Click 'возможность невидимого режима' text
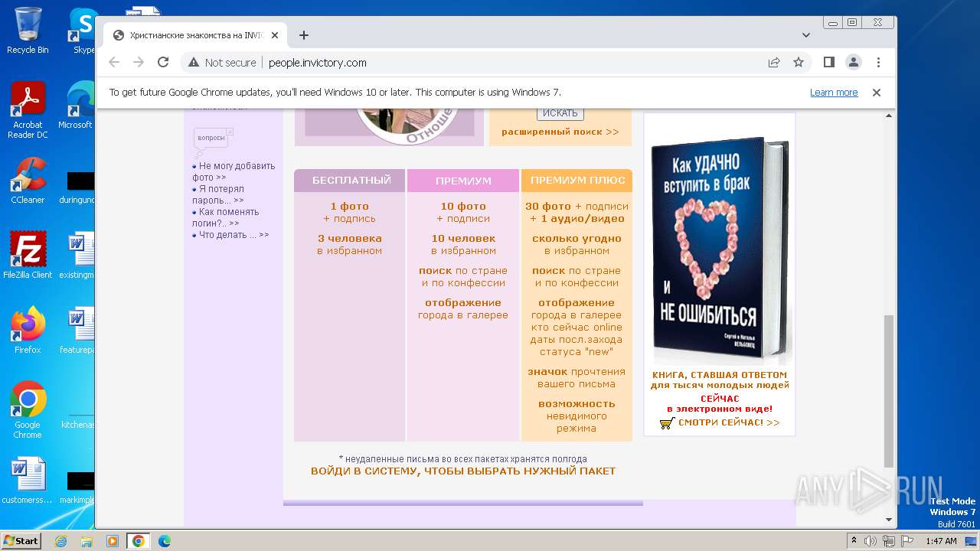 [x=577, y=416]
